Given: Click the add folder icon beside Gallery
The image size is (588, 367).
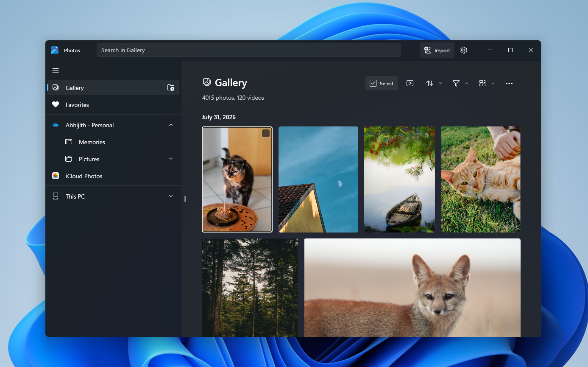Looking at the screenshot, I should (171, 87).
